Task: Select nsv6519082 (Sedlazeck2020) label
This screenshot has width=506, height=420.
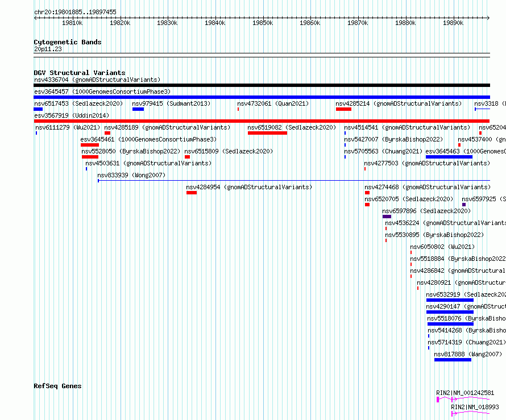Action: coord(292,127)
